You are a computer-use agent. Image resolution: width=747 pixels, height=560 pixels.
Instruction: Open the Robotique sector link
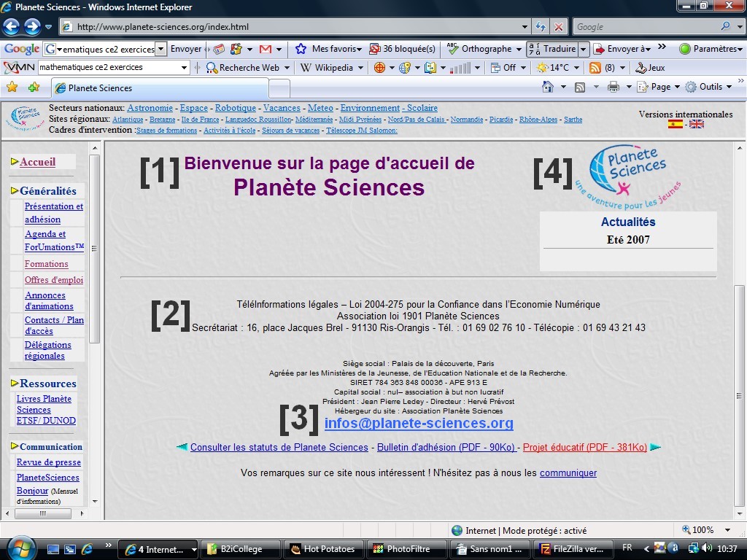point(236,108)
